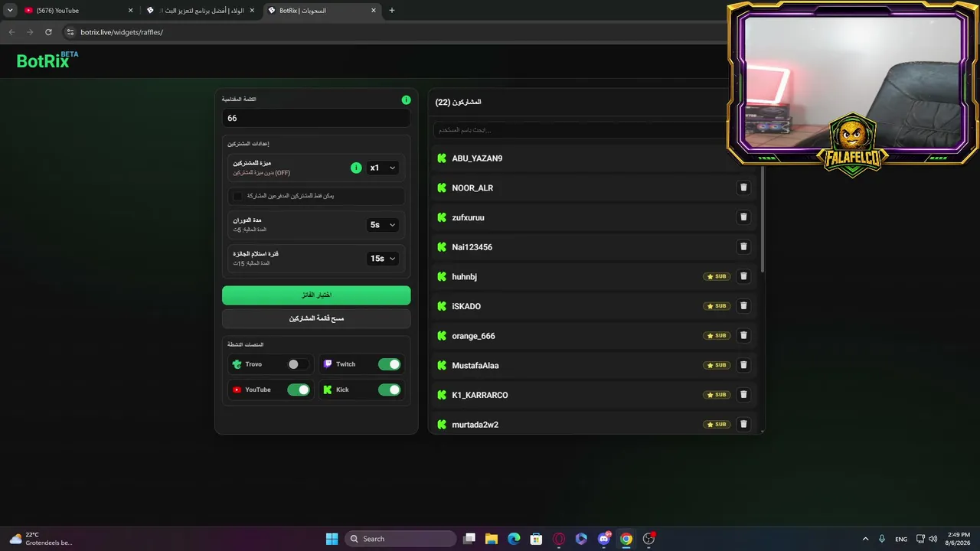Show hidden system tray icons
This screenshot has width=980, height=551.
865,539
